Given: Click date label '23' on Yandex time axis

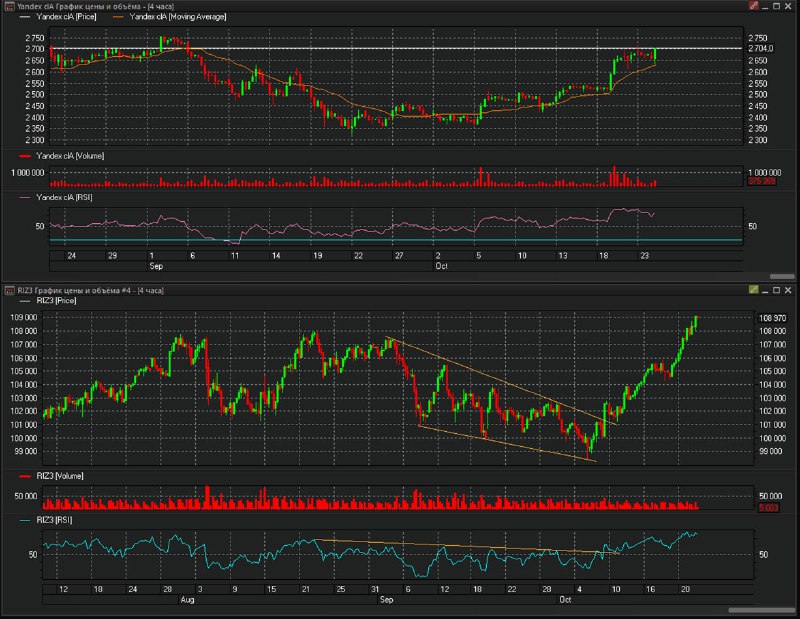Looking at the screenshot, I should point(644,256).
